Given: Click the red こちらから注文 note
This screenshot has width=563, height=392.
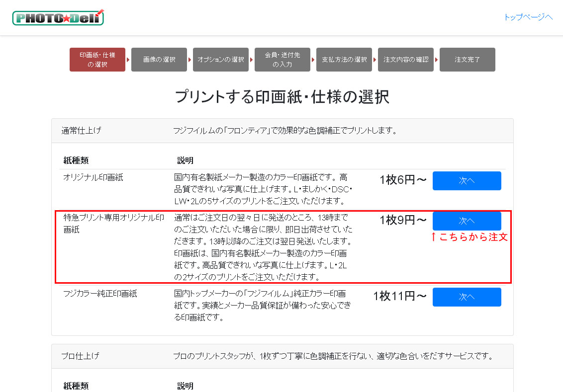Looking at the screenshot, I should tap(469, 237).
